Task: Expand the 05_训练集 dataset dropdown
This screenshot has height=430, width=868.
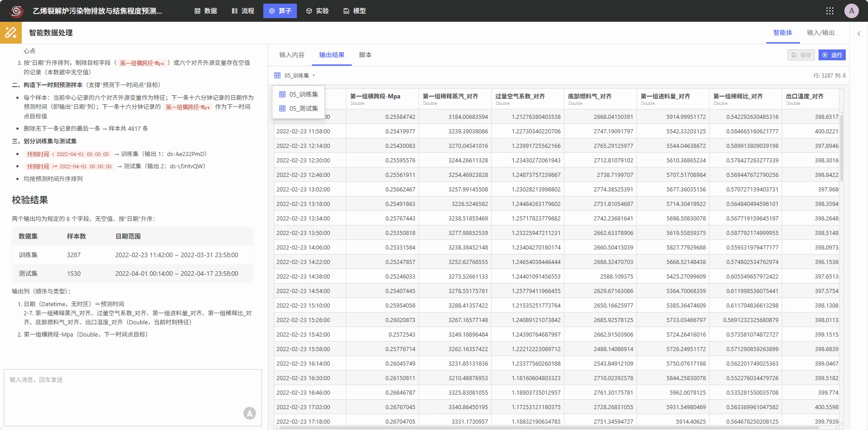Action: [295, 75]
